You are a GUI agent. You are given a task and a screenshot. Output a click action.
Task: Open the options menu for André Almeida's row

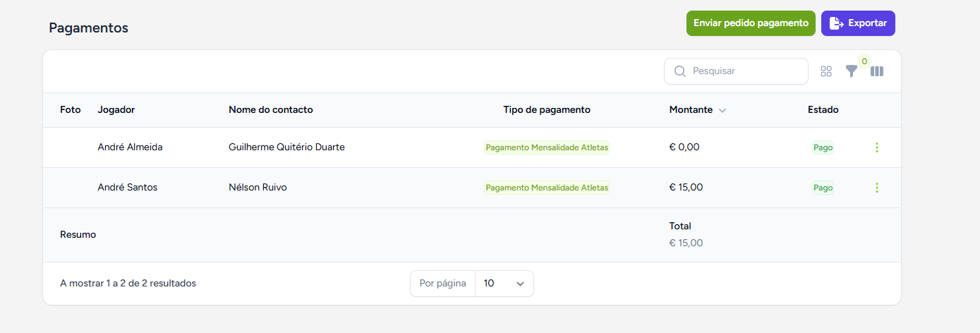pos(877,147)
